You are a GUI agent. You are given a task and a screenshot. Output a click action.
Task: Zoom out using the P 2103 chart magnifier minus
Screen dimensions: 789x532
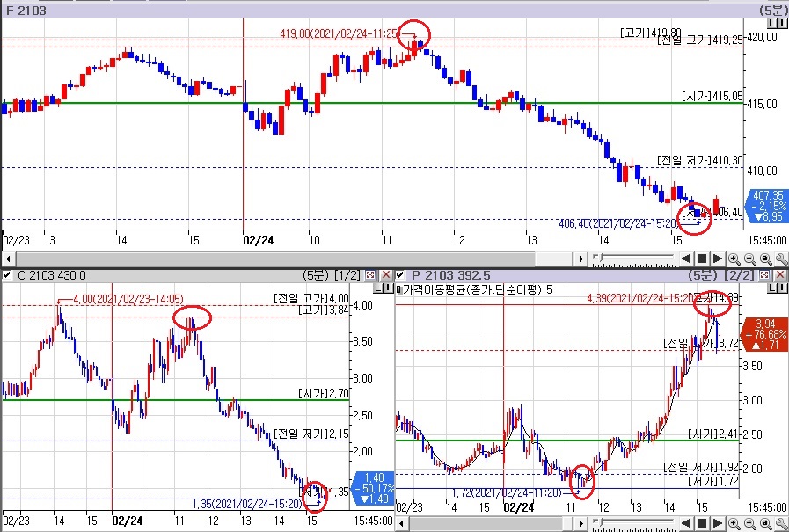(x=749, y=523)
